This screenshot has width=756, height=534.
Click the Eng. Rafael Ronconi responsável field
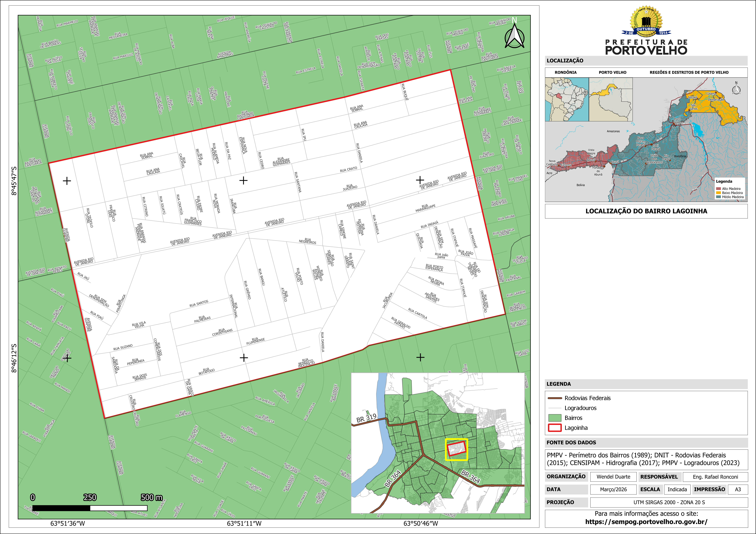tap(715, 477)
